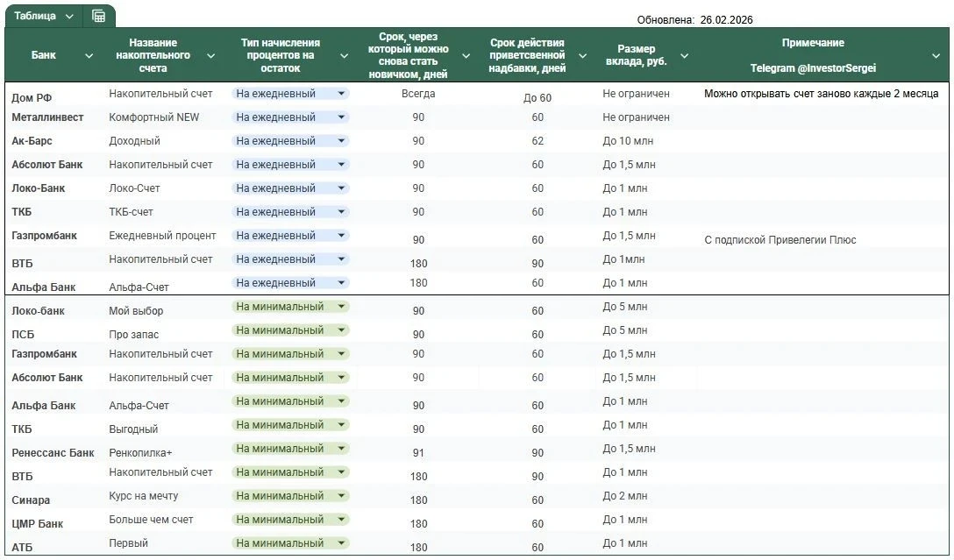Select the ЦМР Банк cell

tap(37, 524)
